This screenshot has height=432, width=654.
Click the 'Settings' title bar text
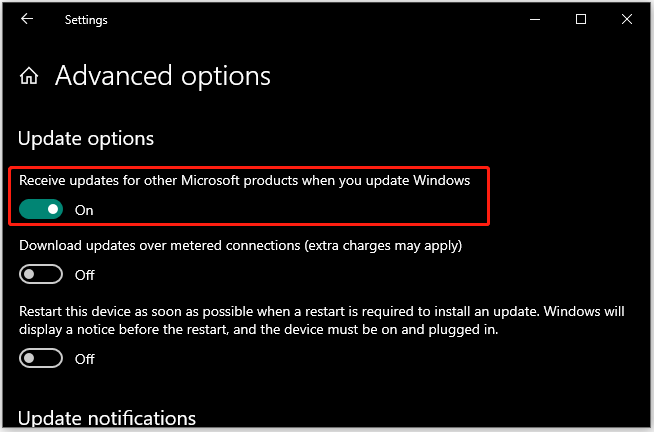tap(86, 20)
